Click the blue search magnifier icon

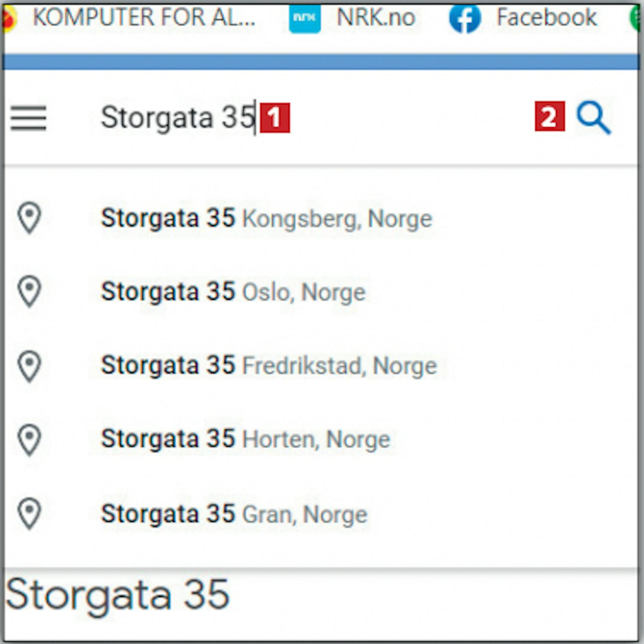point(594,118)
